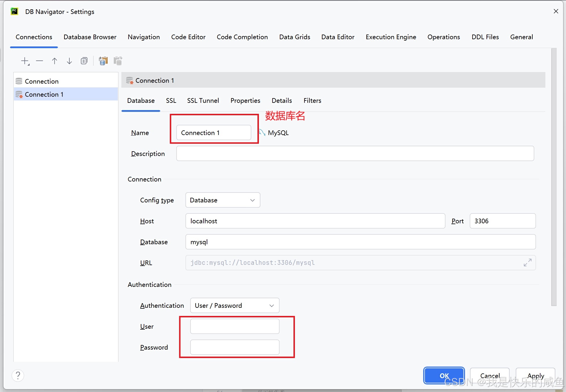Move connection up with arrow icon
This screenshot has width=566, height=392.
tap(54, 61)
